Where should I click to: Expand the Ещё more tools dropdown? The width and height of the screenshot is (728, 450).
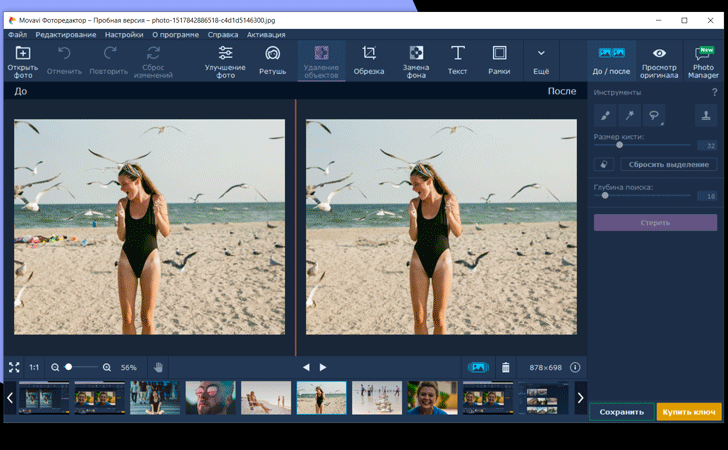541,60
